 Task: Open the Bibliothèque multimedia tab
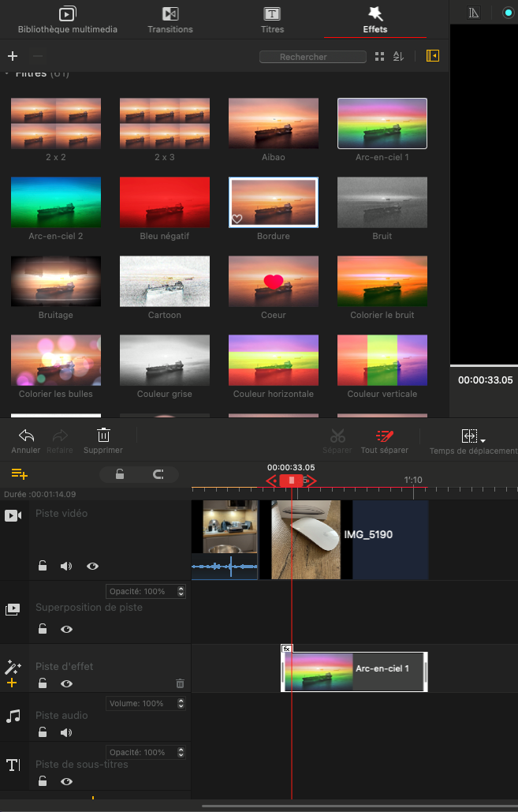click(67, 21)
